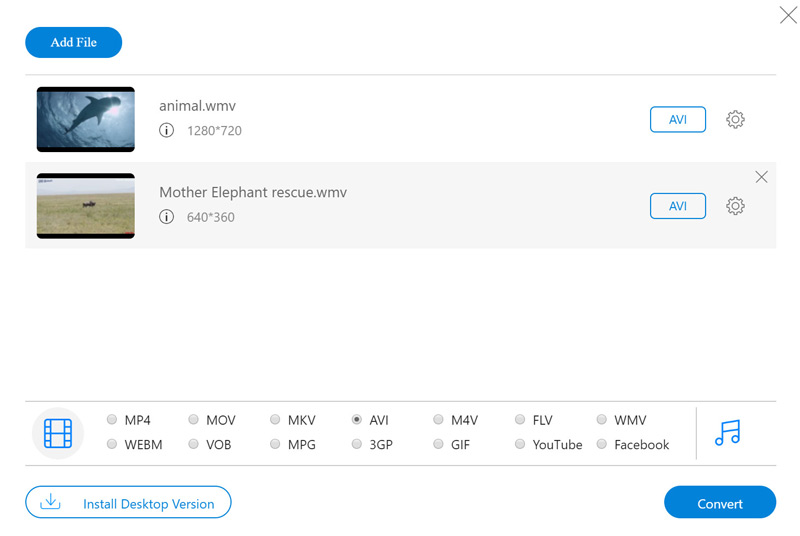Open AVI format selector for elephant video
Screen dimensions: 800x536
tap(677, 206)
